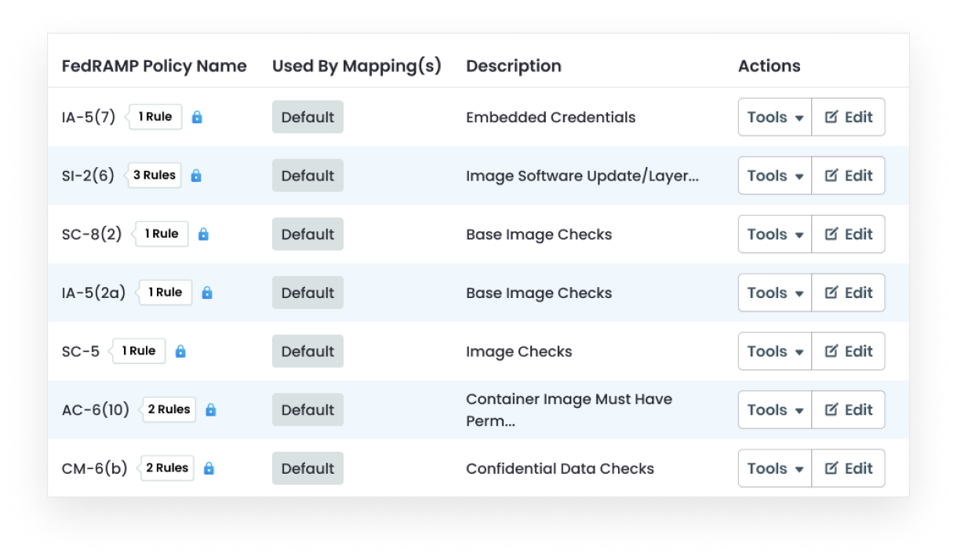This screenshot has width=957, height=560.
Task: Click the lock icon beside IA-5(2a)
Action: click(x=207, y=293)
